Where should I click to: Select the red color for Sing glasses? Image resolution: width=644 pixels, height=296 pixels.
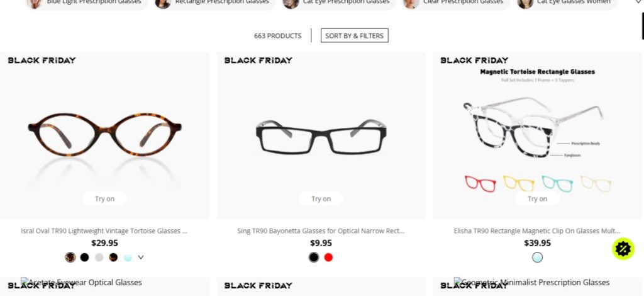[x=328, y=257]
